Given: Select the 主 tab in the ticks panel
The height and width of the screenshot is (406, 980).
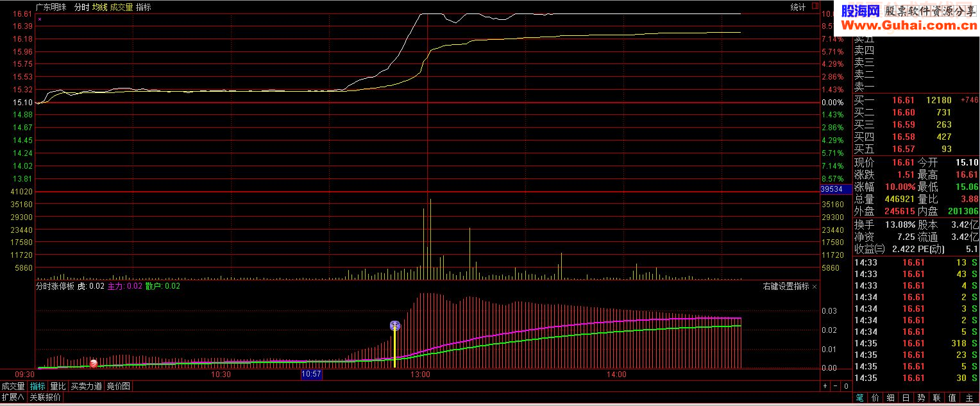Looking at the screenshot, I should pos(968,398).
